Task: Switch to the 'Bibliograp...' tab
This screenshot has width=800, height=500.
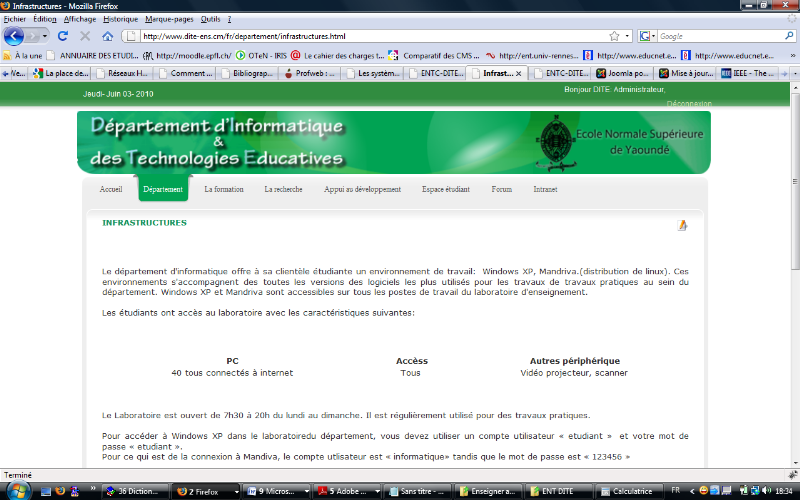Action: tap(248, 73)
